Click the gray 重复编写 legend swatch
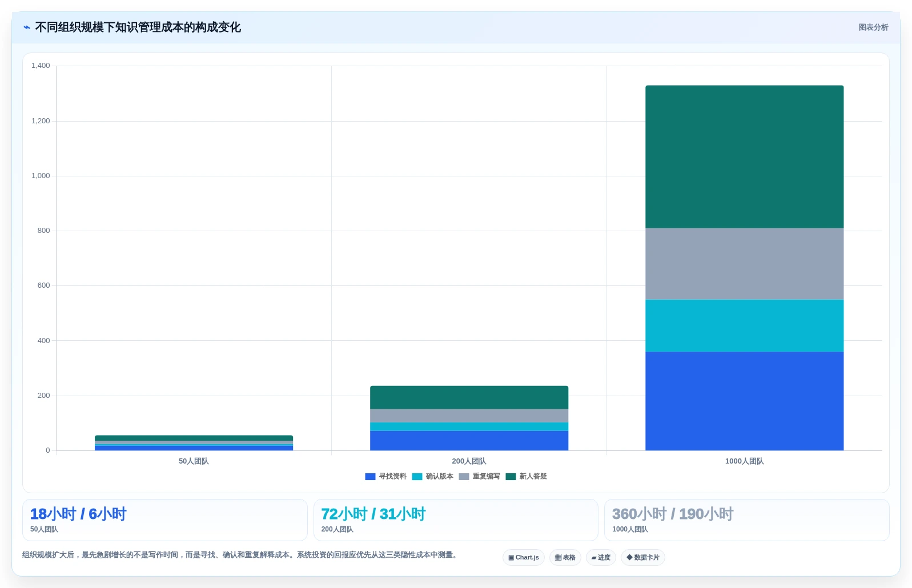Viewport: 912px width, 588px height. tap(464, 477)
